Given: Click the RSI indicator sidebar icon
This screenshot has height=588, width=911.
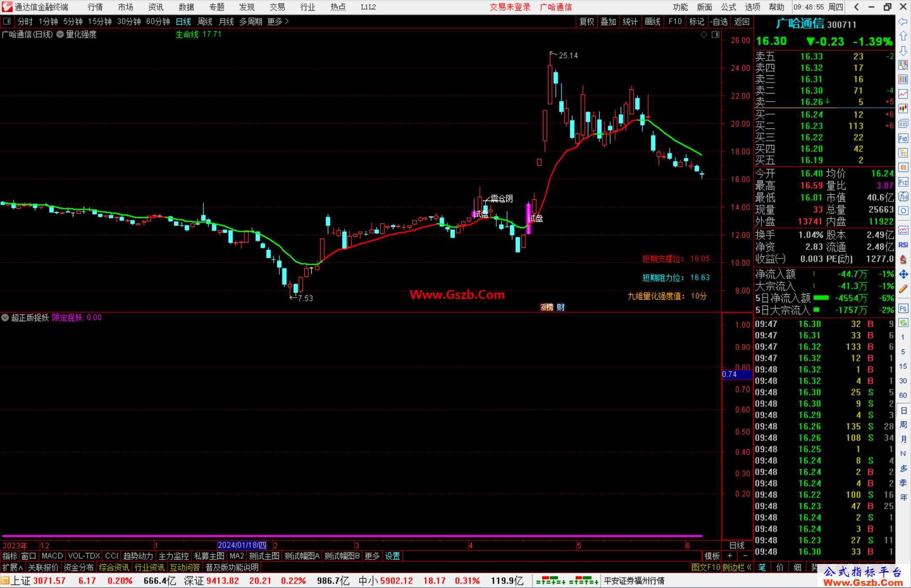Looking at the screenshot, I should [903, 245].
